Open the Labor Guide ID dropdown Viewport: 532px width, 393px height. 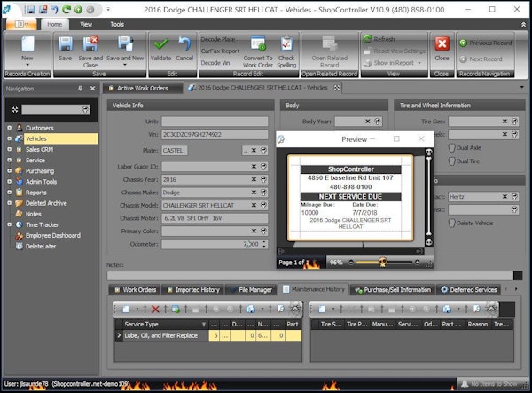263,167
